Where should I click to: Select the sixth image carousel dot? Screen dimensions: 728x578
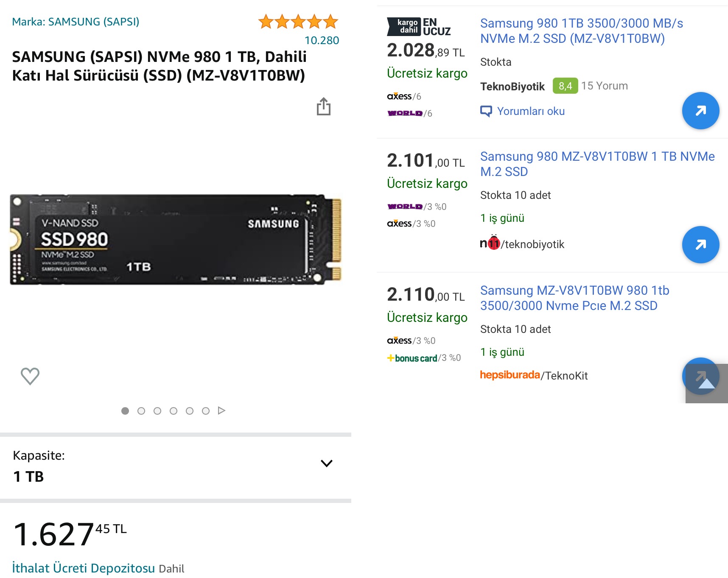(206, 411)
